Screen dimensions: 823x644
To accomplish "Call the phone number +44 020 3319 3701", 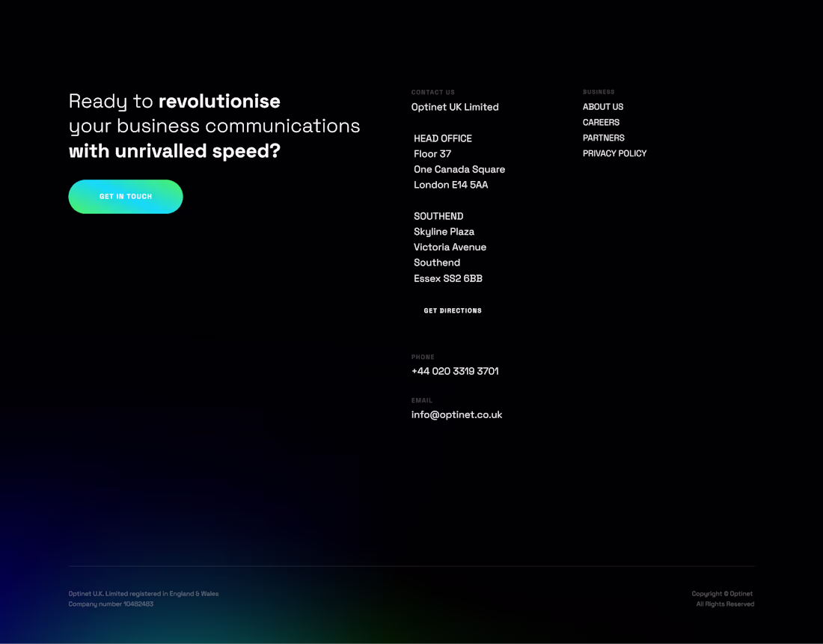I will pos(455,371).
